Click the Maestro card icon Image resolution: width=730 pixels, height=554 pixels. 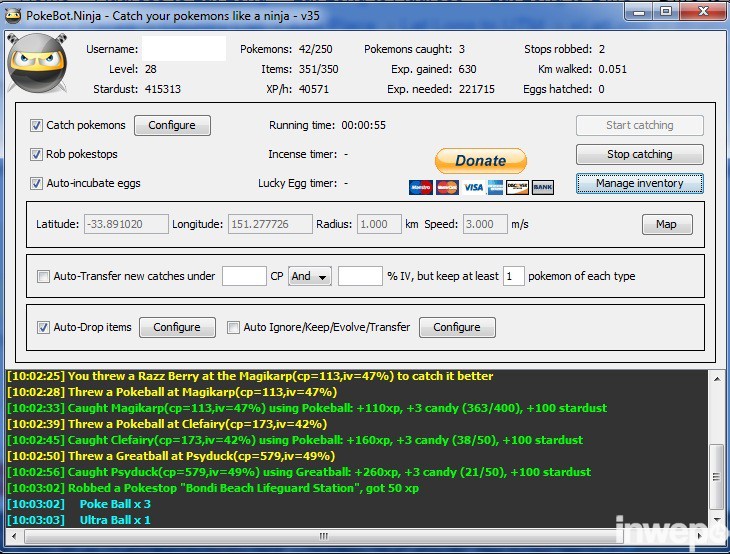[420, 187]
